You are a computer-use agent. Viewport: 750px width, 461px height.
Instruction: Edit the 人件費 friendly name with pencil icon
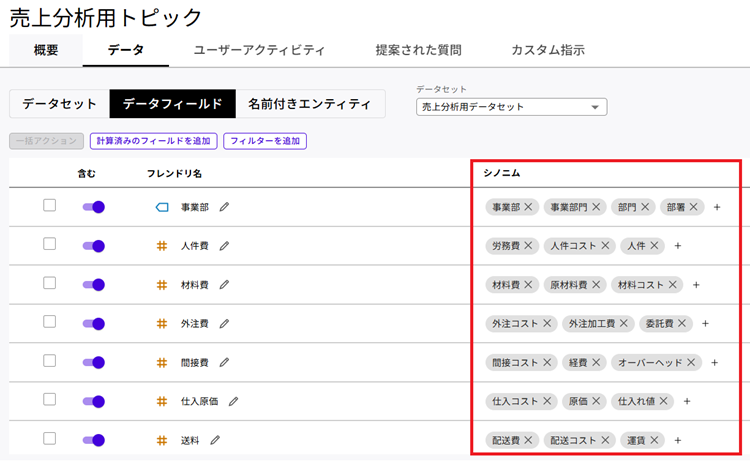pyautogui.click(x=224, y=246)
